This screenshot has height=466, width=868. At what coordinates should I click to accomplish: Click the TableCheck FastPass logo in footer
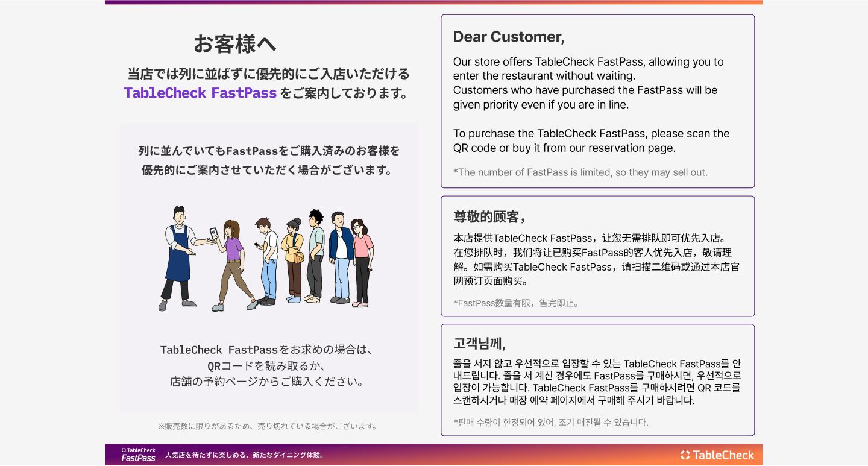point(138,455)
